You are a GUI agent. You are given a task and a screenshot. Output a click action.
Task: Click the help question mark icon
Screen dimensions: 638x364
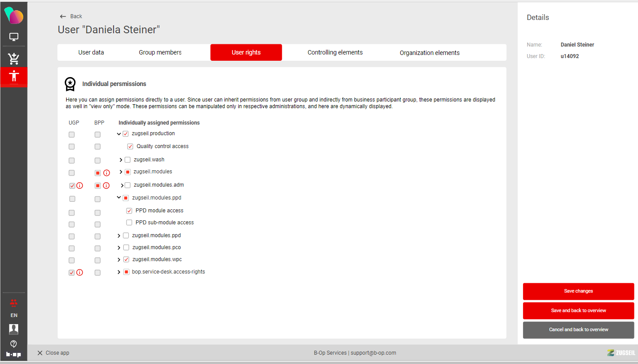point(14,344)
